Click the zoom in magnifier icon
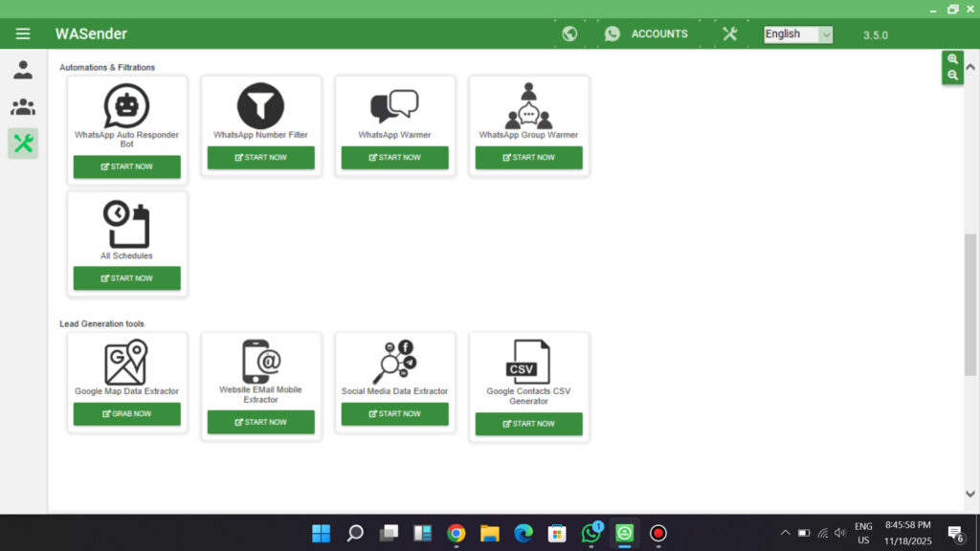Viewport: 980px width, 551px height. pyautogui.click(x=952, y=59)
